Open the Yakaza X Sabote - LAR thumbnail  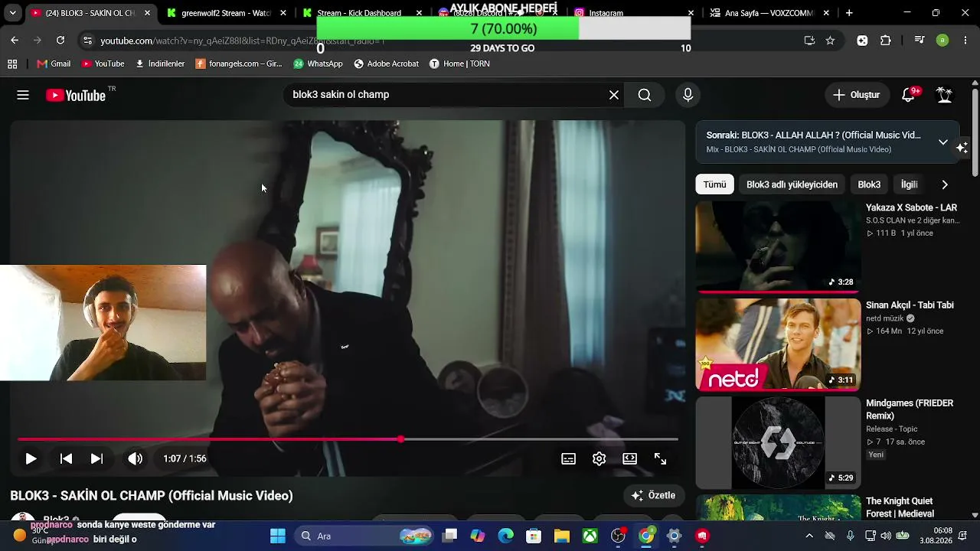click(778, 246)
